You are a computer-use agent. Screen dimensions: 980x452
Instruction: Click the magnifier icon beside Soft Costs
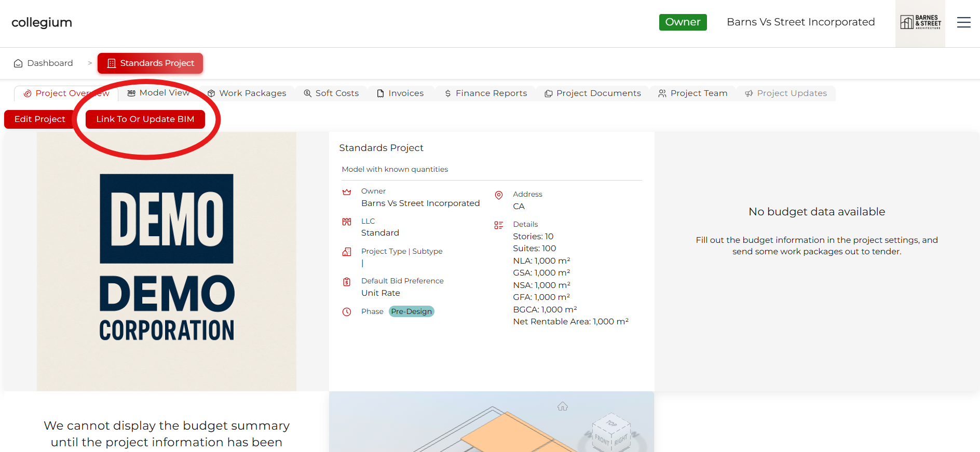307,93
